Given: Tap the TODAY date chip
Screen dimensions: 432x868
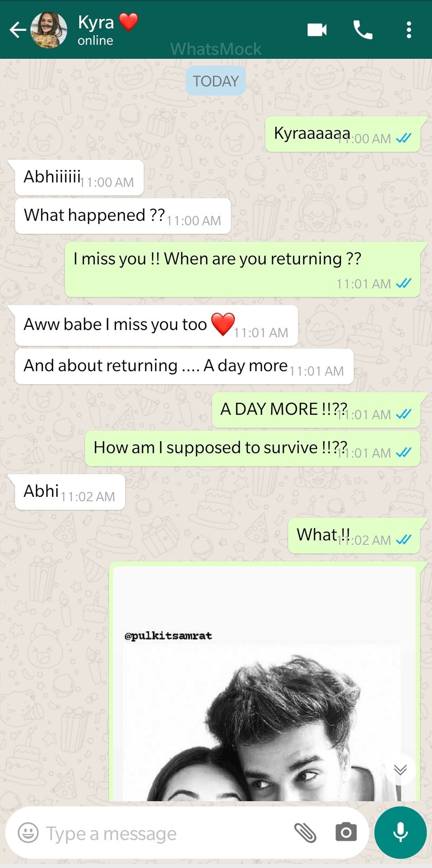Looking at the screenshot, I should pos(216,81).
